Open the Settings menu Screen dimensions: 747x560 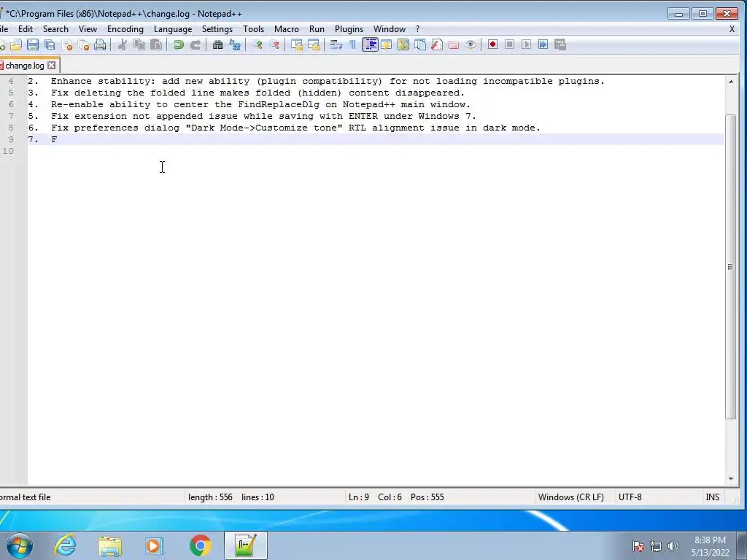click(x=217, y=29)
